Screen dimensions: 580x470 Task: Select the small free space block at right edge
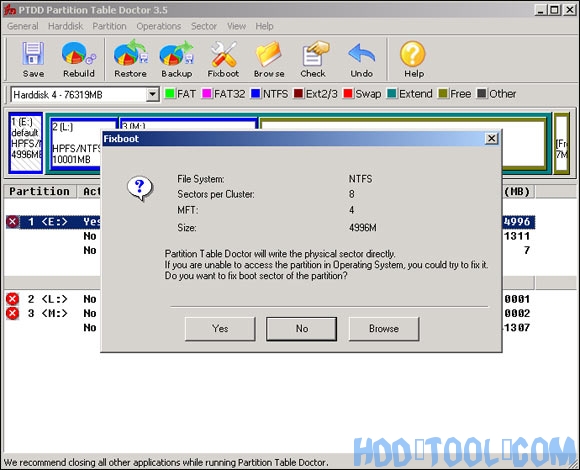pos(562,143)
